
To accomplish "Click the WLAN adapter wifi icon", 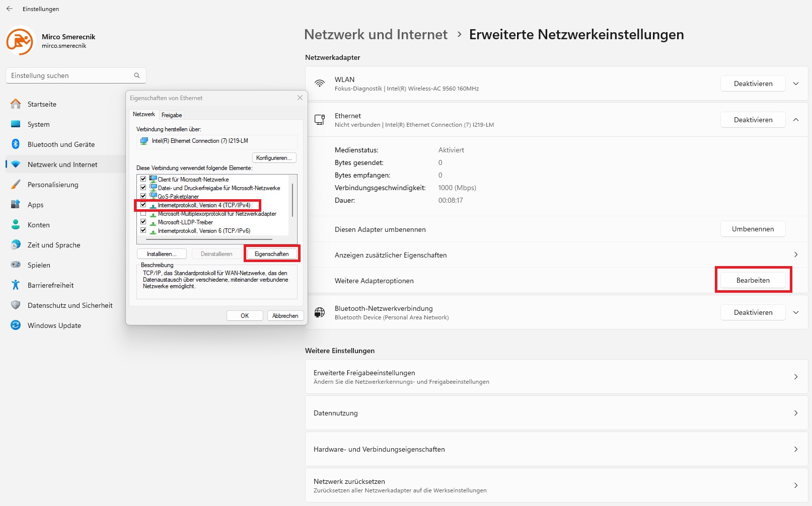I will click(x=320, y=83).
